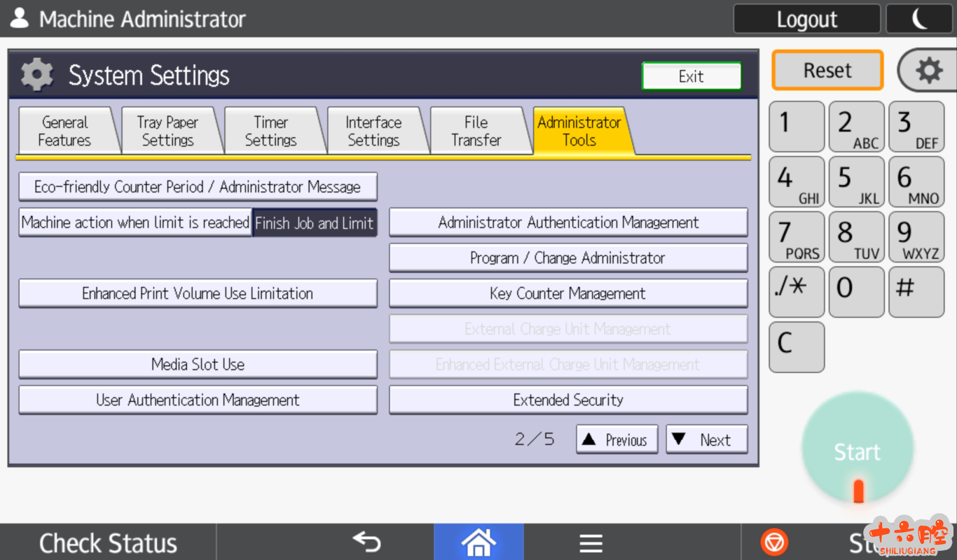Image resolution: width=957 pixels, height=560 pixels.
Task: Tap the red Stop icon
Action: [774, 542]
